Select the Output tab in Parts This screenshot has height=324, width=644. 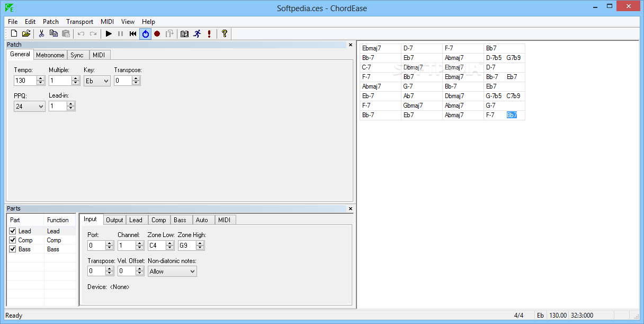(114, 220)
